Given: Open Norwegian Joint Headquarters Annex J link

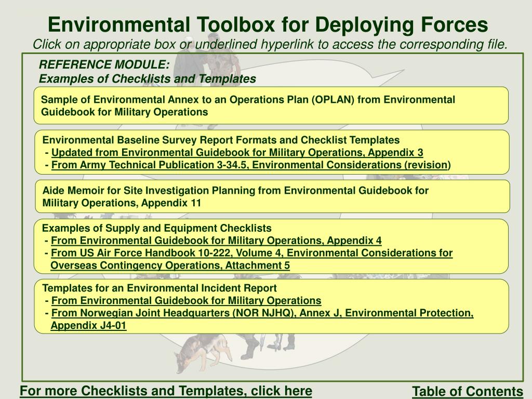Looking at the screenshot, I should [262, 320].
